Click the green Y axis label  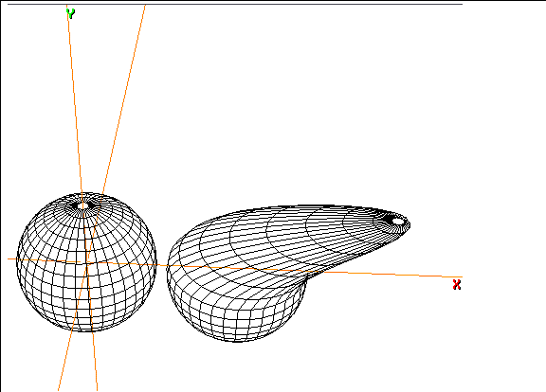coord(70,13)
